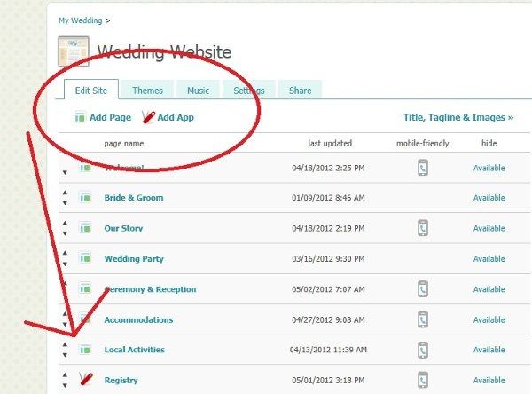Click the Registry app icon
The image size is (532, 394).
[85, 380]
